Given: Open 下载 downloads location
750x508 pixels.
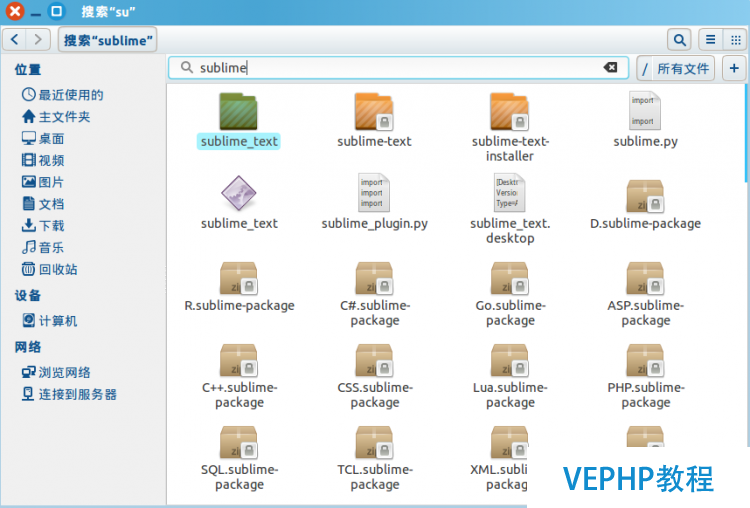Looking at the screenshot, I should click(43, 226).
